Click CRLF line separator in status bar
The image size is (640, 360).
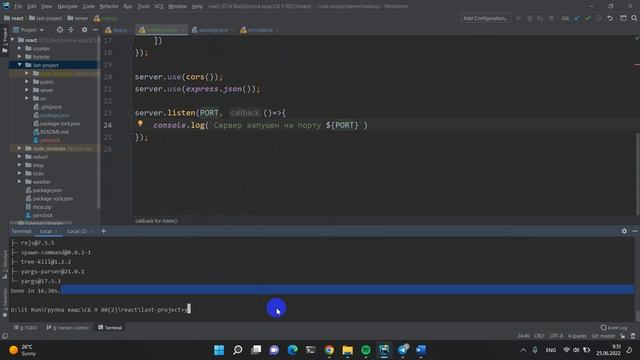tap(539, 336)
